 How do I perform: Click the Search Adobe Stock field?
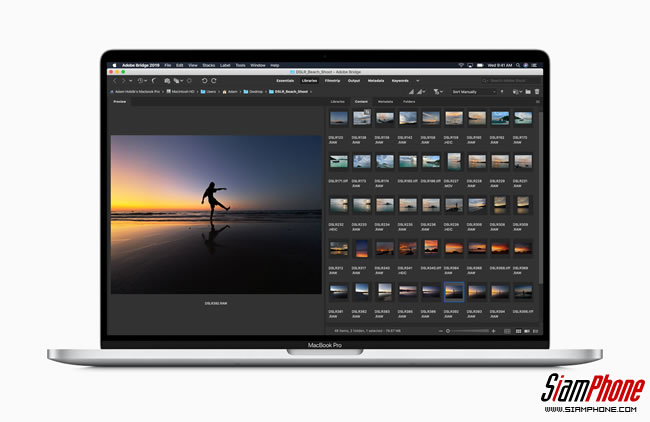click(x=510, y=81)
